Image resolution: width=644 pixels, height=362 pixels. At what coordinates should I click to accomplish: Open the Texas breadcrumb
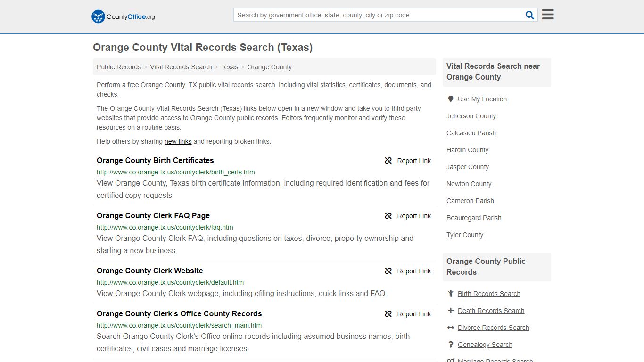point(230,67)
